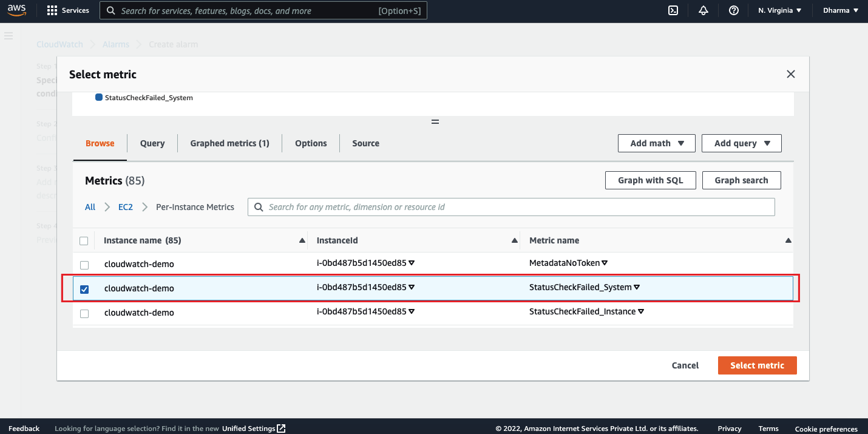Click the metric search magnifier icon
The height and width of the screenshot is (434, 868).
coord(259,207)
